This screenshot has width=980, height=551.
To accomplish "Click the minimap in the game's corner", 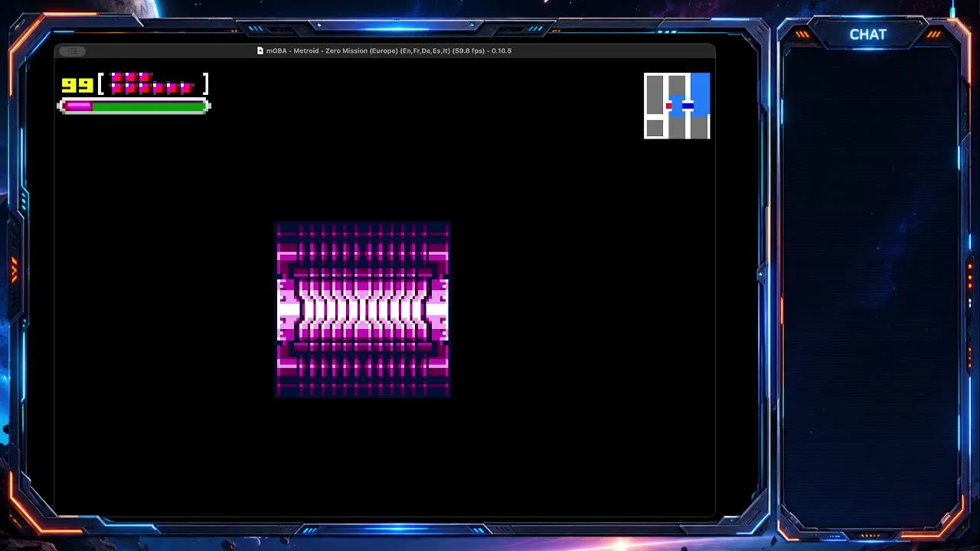I will click(677, 106).
